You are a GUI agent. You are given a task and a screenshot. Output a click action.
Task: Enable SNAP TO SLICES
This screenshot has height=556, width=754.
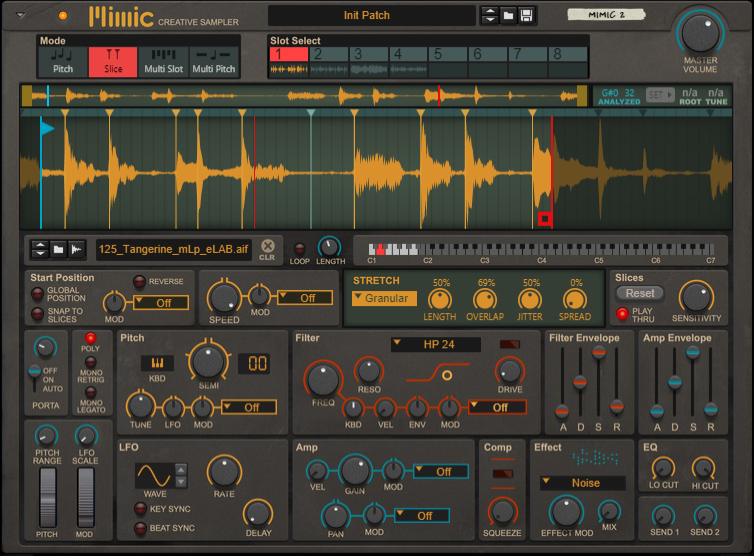click(37, 314)
